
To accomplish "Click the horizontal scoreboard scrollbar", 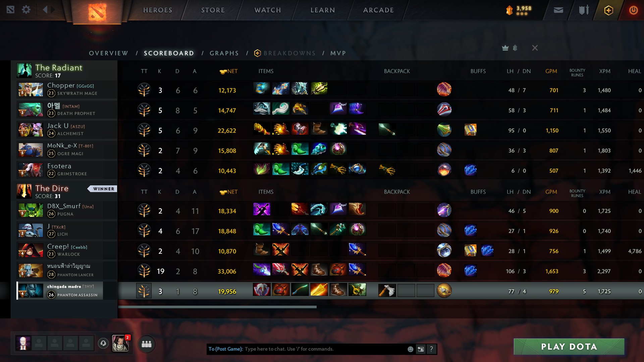I will [217, 307].
